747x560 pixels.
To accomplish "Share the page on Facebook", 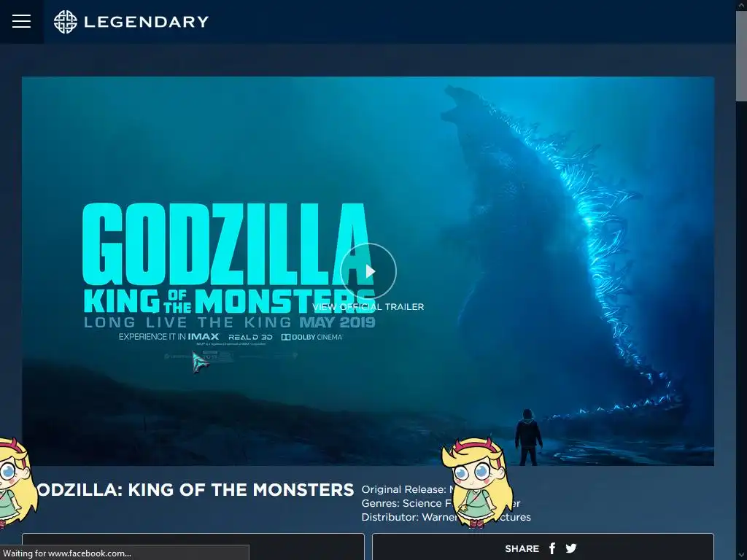I will coord(552,548).
